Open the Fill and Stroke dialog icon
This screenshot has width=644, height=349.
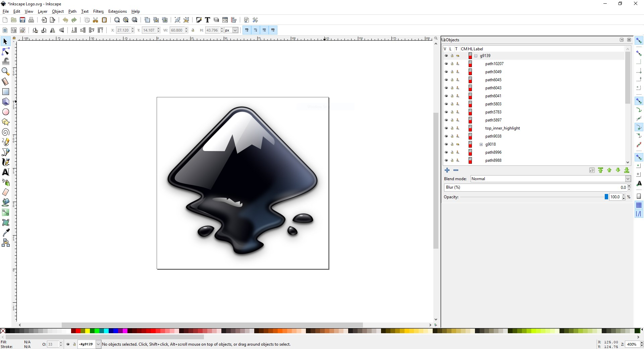point(199,20)
